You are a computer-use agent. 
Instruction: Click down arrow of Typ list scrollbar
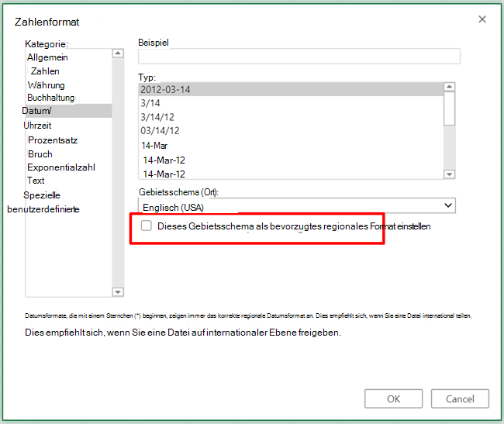[450, 174]
